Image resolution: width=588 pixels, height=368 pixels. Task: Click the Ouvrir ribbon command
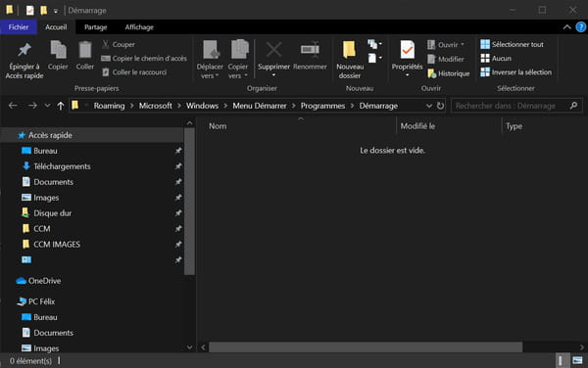pyautogui.click(x=446, y=45)
